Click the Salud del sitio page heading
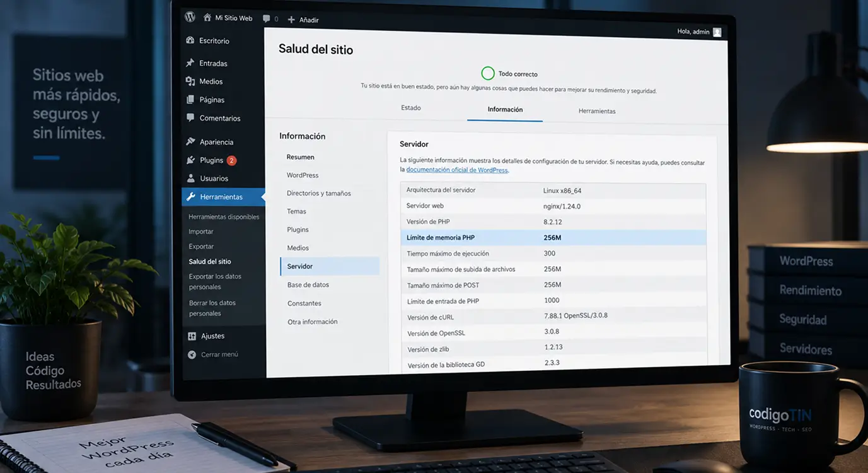 coord(316,49)
